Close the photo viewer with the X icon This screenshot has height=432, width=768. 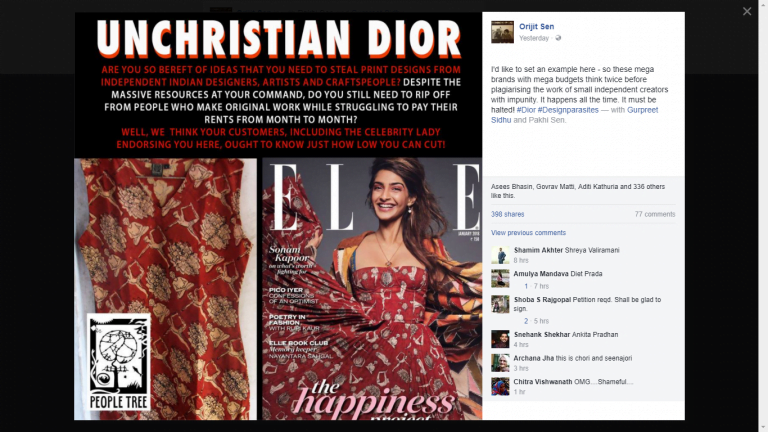(746, 11)
